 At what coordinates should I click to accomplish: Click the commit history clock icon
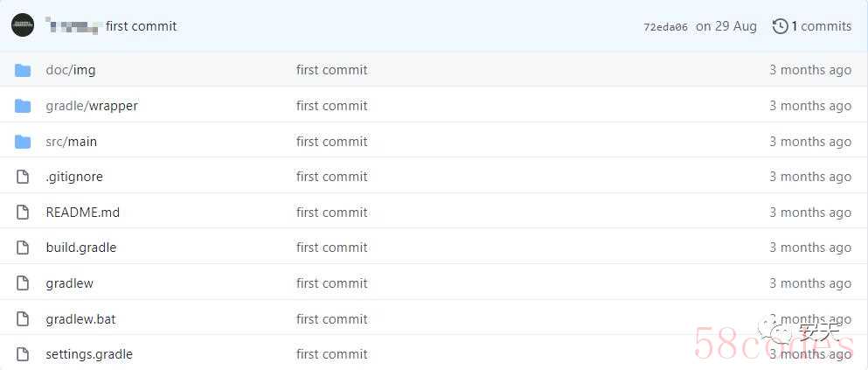click(780, 26)
